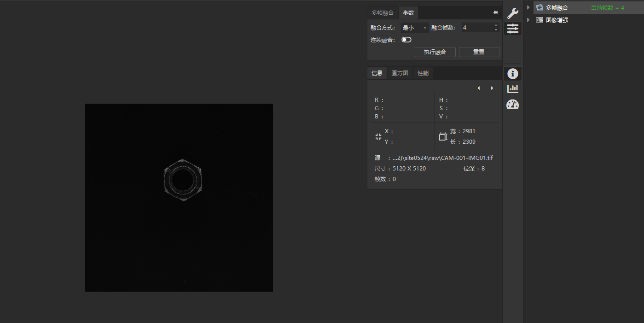Click the 执行融合 button
The image size is (644, 323).
[435, 52]
